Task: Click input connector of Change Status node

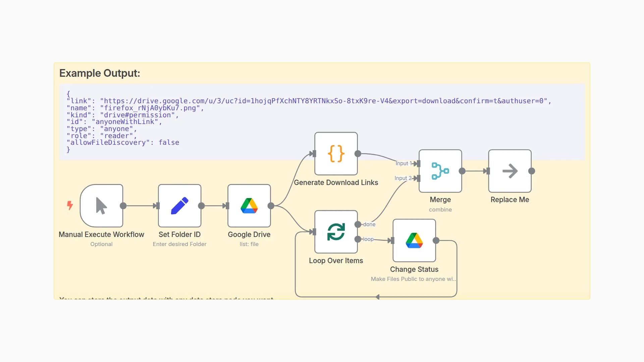Action: [392, 240]
